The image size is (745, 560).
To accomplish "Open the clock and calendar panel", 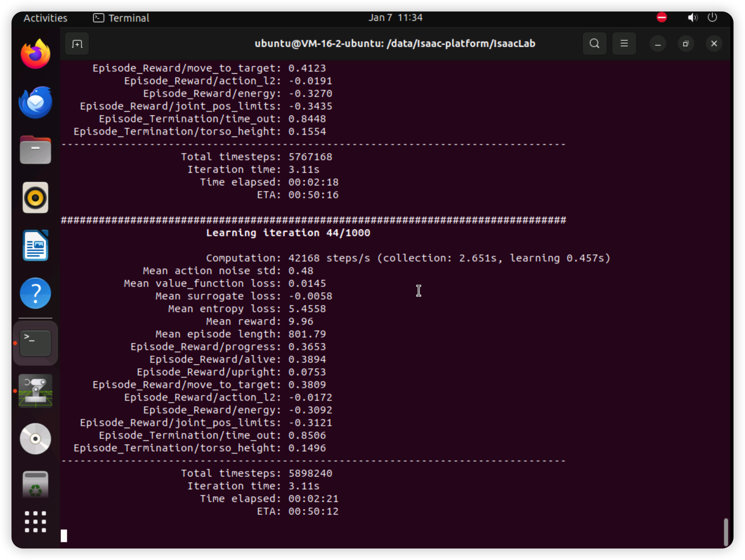I will tap(395, 18).
